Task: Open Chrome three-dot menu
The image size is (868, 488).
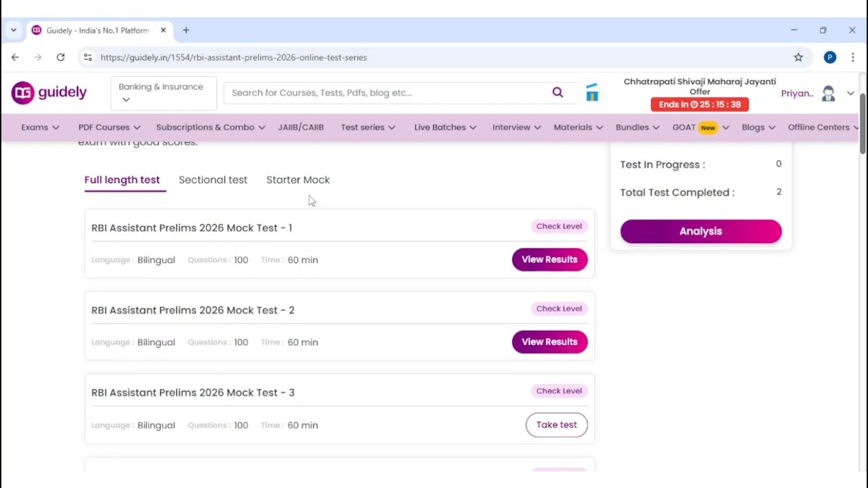Action: [x=852, y=58]
